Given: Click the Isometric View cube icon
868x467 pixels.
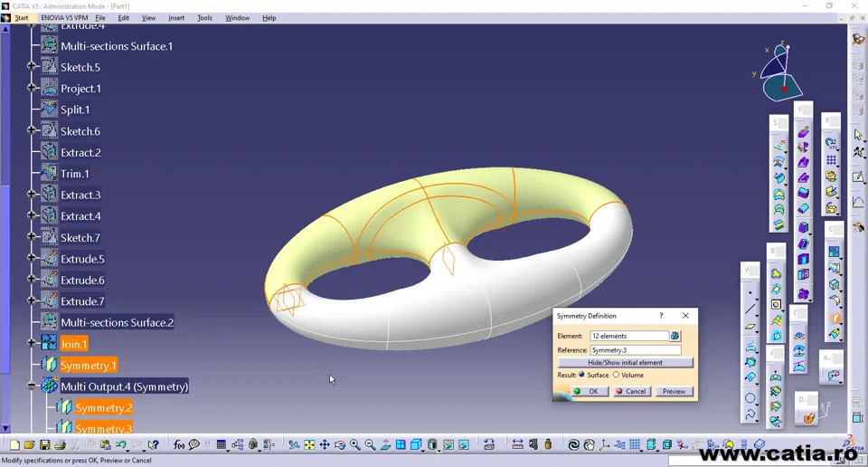Looking at the screenshot, I should pyautogui.click(x=416, y=445).
